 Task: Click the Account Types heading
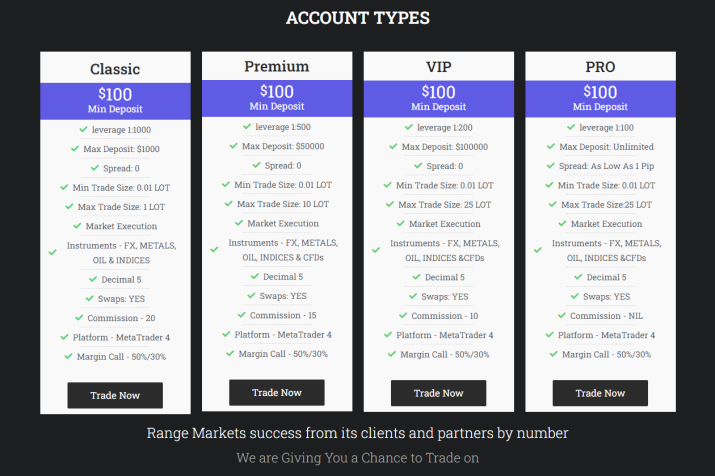pos(358,18)
